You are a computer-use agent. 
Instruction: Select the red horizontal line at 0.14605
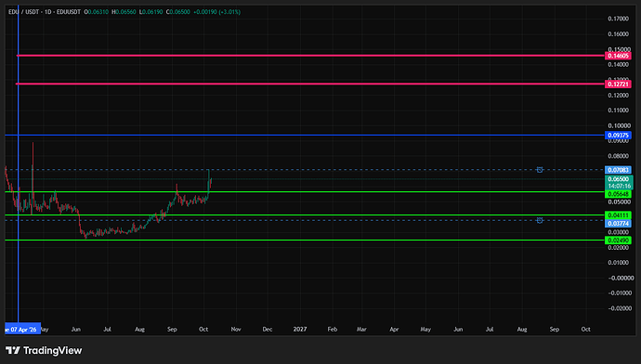(x=310, y=56)
